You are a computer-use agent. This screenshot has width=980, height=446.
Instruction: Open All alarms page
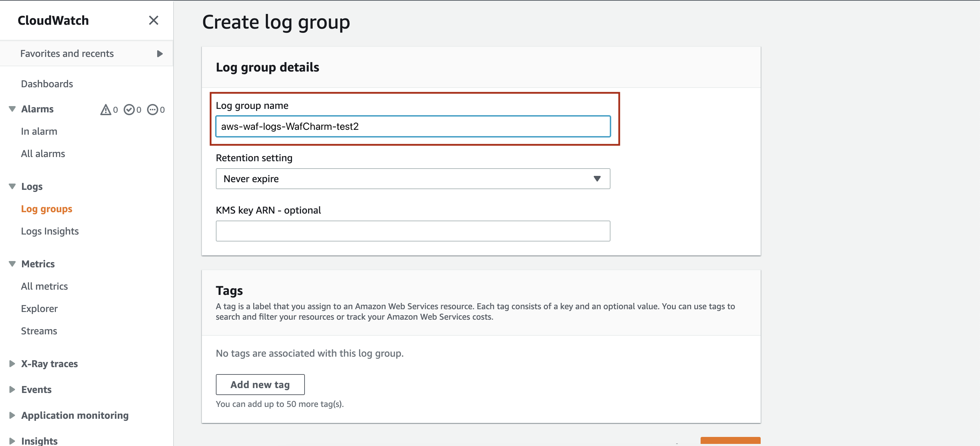pyautogui.click(x=43, y=154)
